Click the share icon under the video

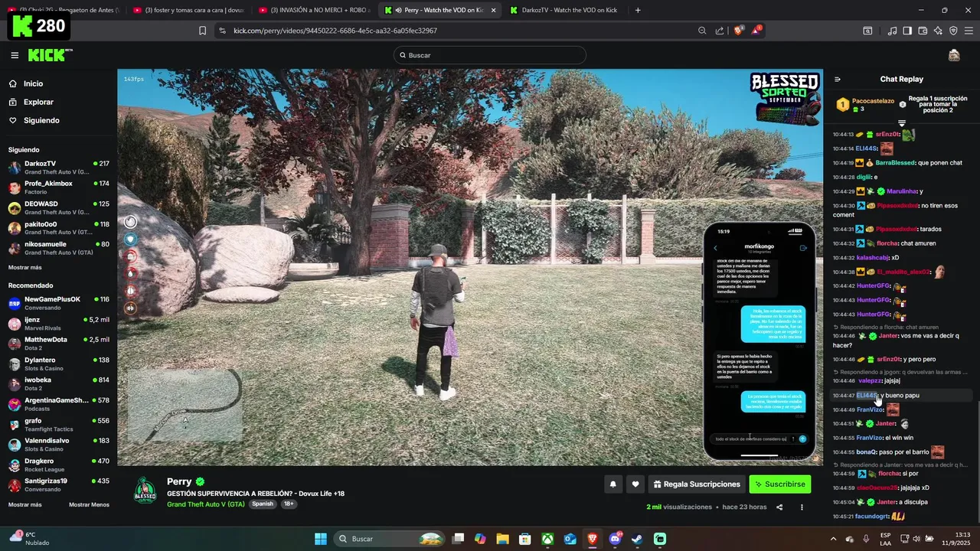tap(779, 507)
